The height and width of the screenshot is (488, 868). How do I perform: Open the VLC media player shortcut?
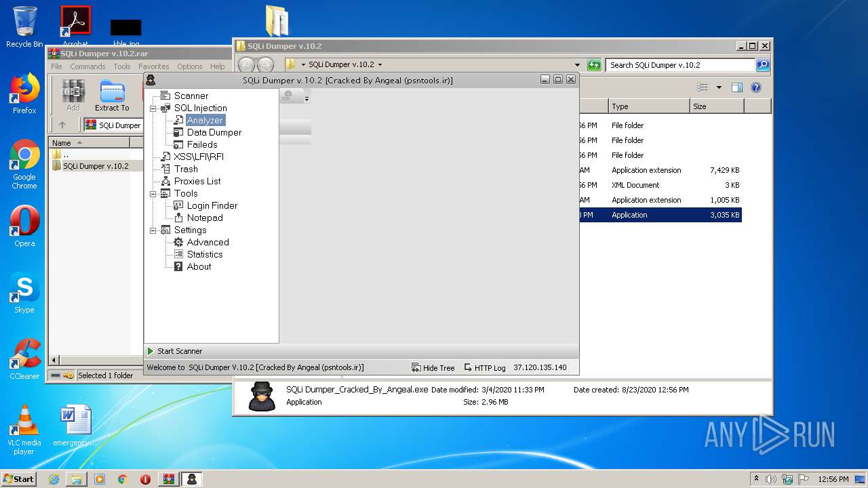(x=24, y=430)
